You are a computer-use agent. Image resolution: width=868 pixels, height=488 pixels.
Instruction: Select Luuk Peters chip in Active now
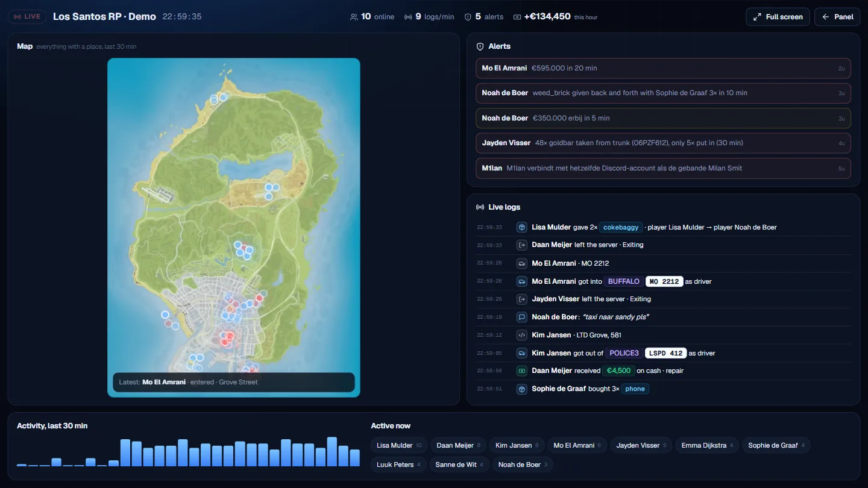[398, 465]
